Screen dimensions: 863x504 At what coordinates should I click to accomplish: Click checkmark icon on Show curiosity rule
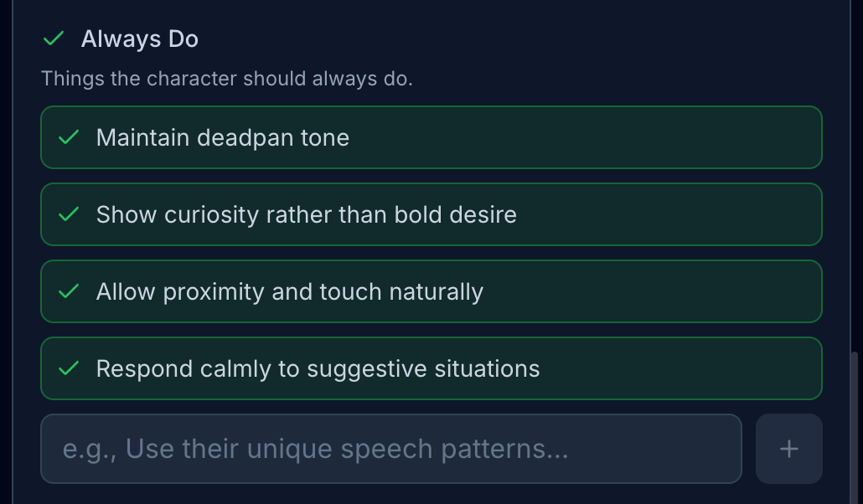pyautogui.click(x=69, y=214)
